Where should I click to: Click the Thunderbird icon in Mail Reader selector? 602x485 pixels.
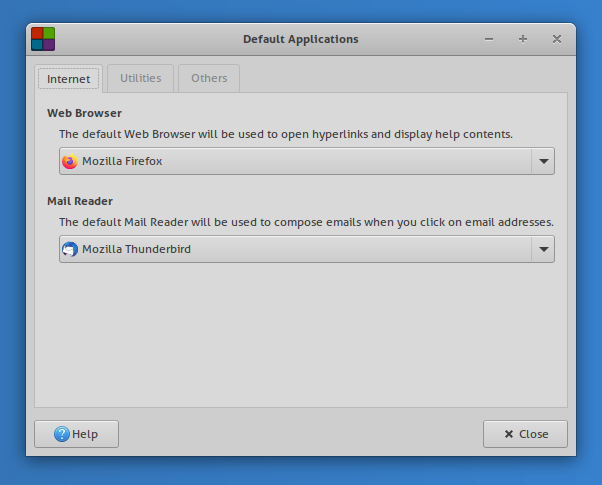tap(69, 249)
